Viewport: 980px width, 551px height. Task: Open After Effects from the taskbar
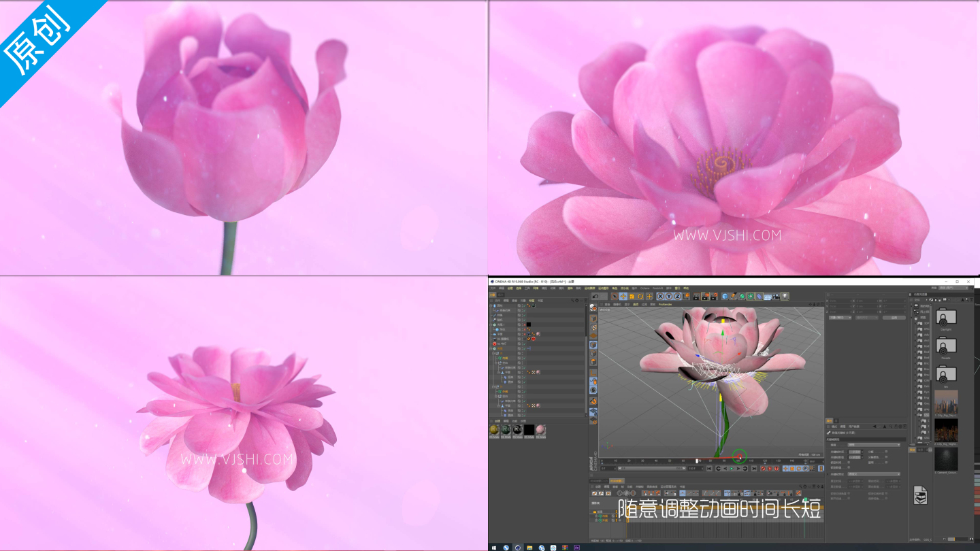coord(576,548)
